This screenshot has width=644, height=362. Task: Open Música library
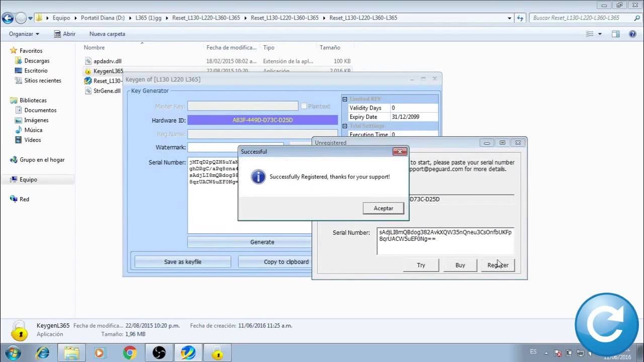click(x=33, y=130)
